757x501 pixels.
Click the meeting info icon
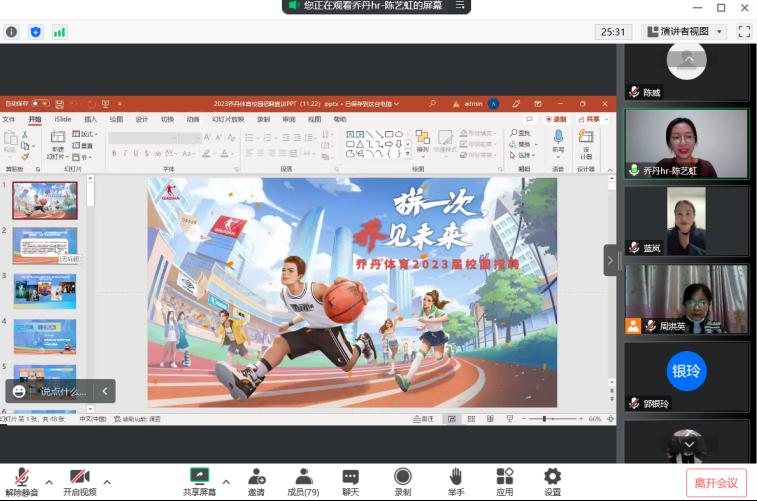[12, 32]
